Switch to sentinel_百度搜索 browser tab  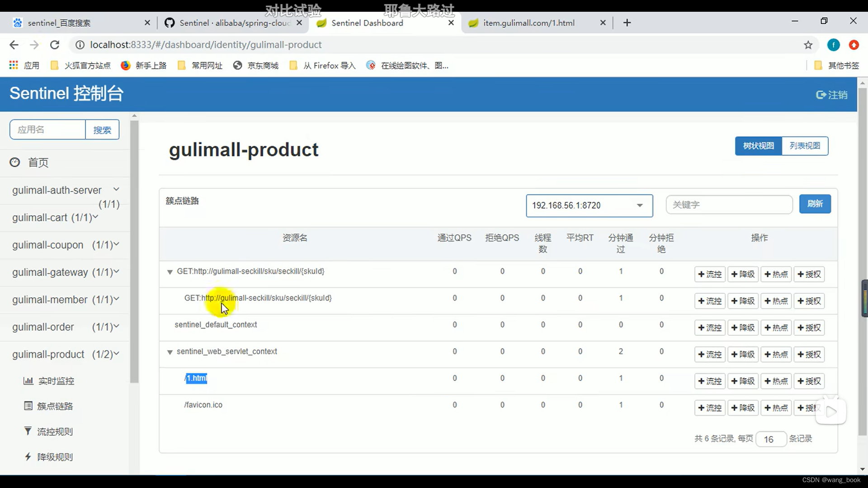pos(59,23)
